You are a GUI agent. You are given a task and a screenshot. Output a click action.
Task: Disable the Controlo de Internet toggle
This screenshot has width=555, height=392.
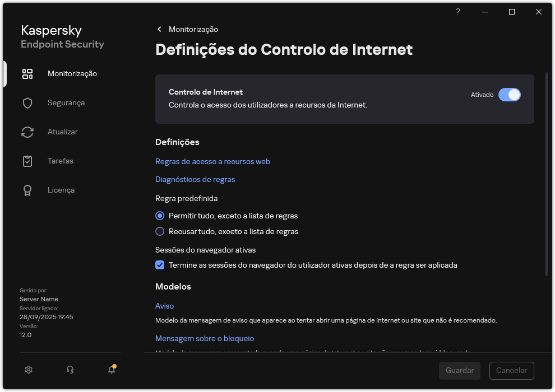pyautogui.click(x=510, y=95)
